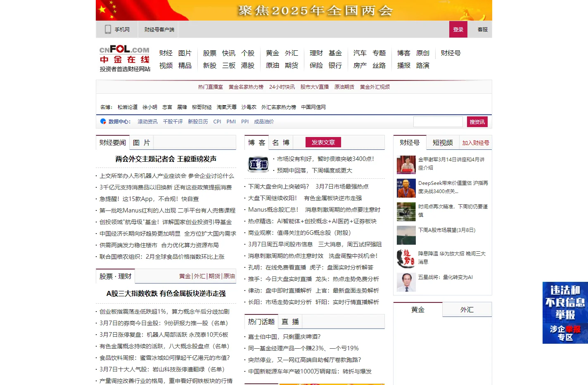The width and height of the screenshot is (588, 385).
Task: Open 汽车 in the main navigation
Action: pyautogui.click(x=360, y=53)
